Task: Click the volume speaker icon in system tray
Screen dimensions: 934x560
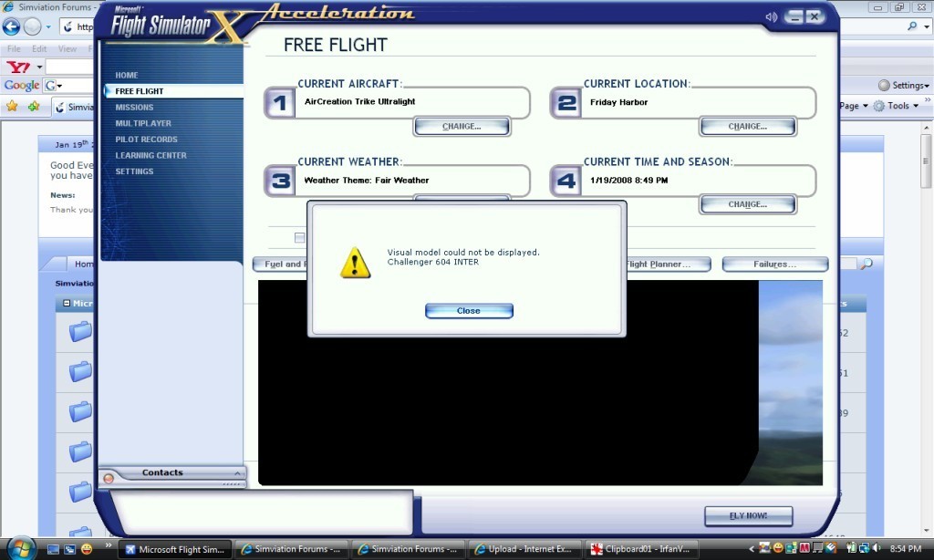Action: pos(877,548)
